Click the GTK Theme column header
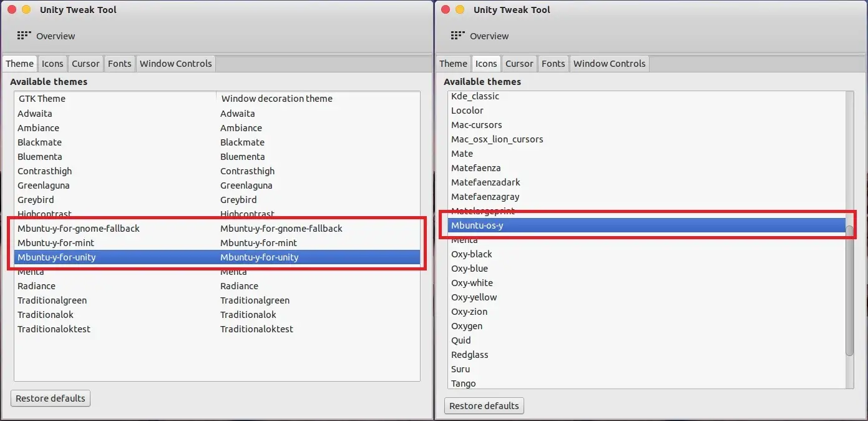The image size is (868, 421). tap(42, 99)
